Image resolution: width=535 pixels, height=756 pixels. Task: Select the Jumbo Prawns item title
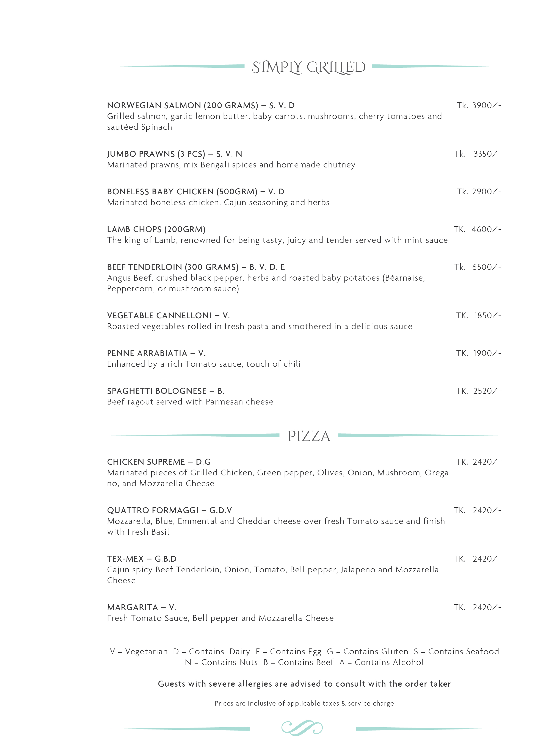click(174, 154)
